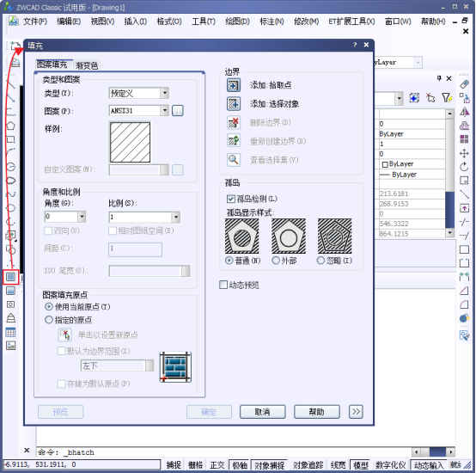Click the Move tool in right toolbar

[464, 153]
